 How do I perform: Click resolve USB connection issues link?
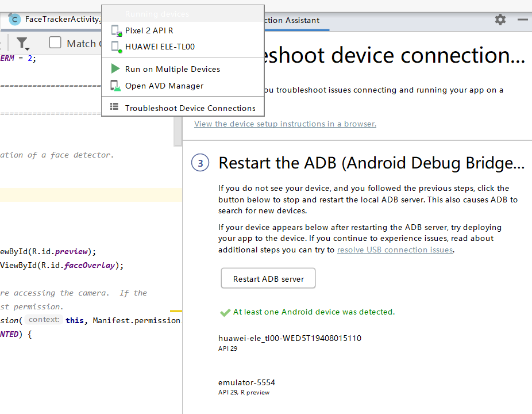(395, 250)
